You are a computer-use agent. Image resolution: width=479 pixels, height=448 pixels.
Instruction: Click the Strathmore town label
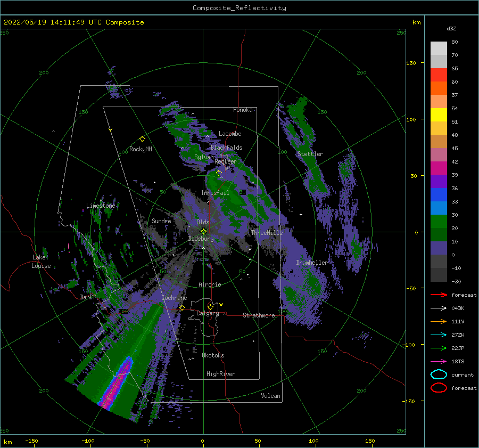pyautogui.click(x=259, y=315)
